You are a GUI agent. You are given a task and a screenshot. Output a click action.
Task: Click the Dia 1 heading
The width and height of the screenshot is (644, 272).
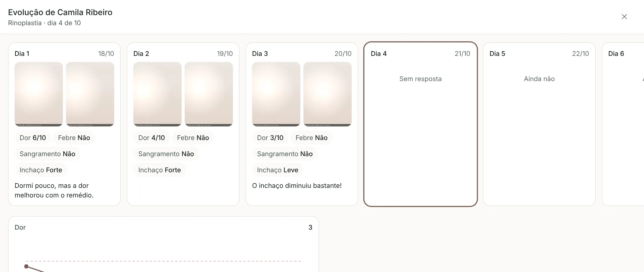pyautogui.click(x=22, y=54)
